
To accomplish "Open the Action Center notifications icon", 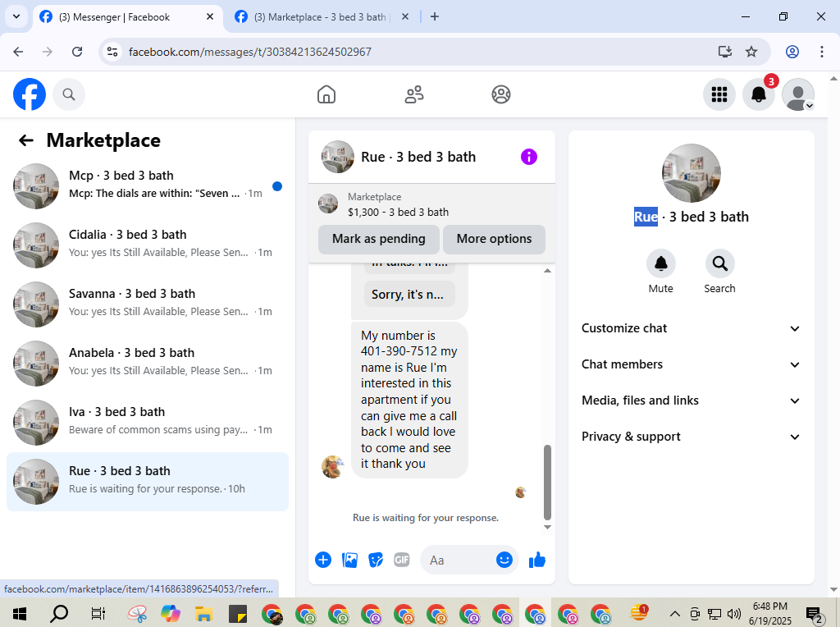I will pyautogui.click(x=815, y=614).
